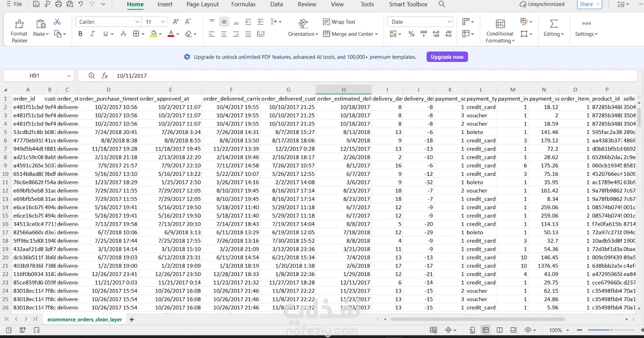Screen dimensions: 644x338
Task: Open the Page Layout tab
Action: tap(202, 4)
